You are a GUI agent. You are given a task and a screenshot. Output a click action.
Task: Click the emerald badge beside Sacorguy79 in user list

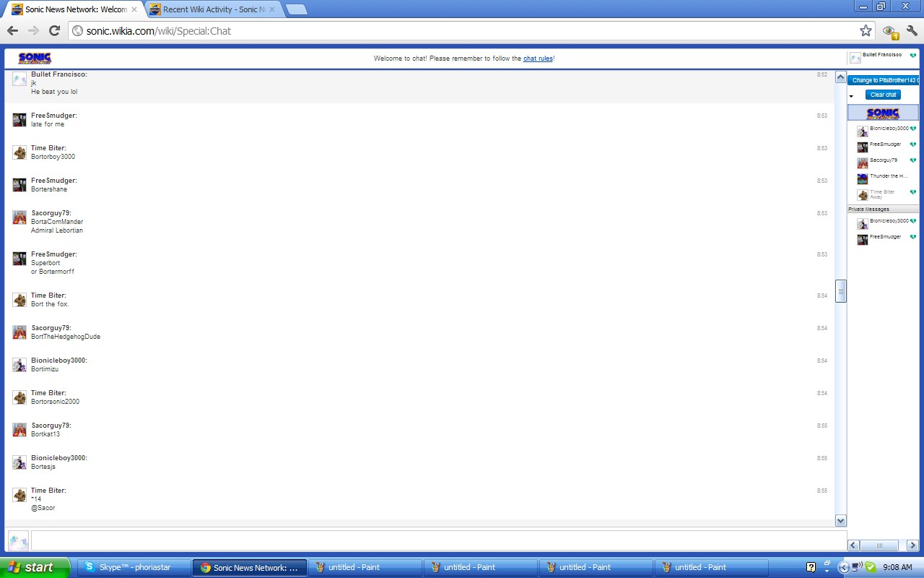pyautogui.click(x=913, y=160)
